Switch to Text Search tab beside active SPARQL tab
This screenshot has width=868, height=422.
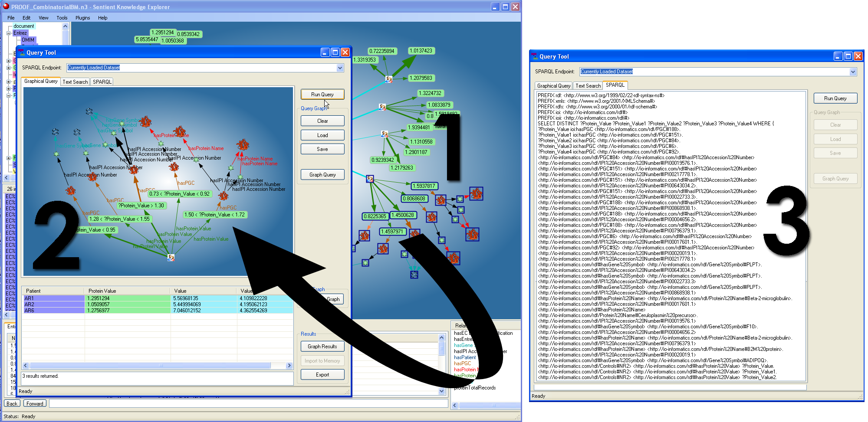click(x=588, y=86)
